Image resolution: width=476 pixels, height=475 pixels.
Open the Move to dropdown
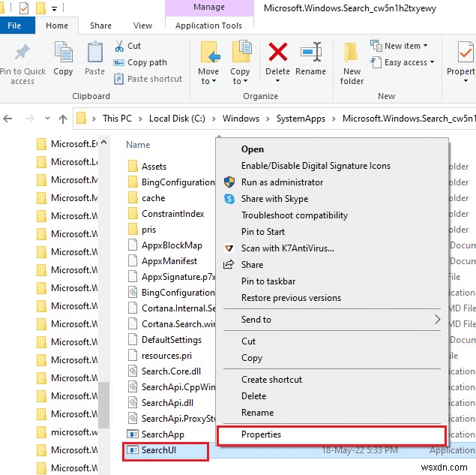[x=208, y=77]
